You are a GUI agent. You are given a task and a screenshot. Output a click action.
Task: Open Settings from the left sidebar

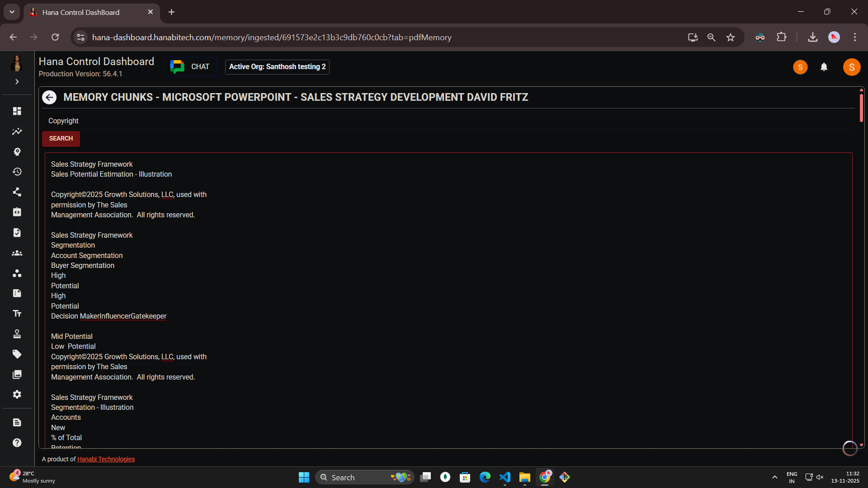tap(17, 394)
